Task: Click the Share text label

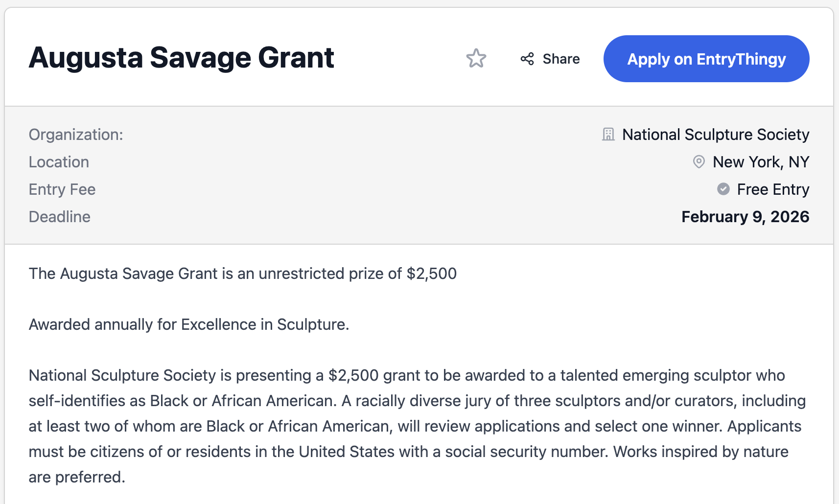Action: pyautogui.click(x=561, y=59)
